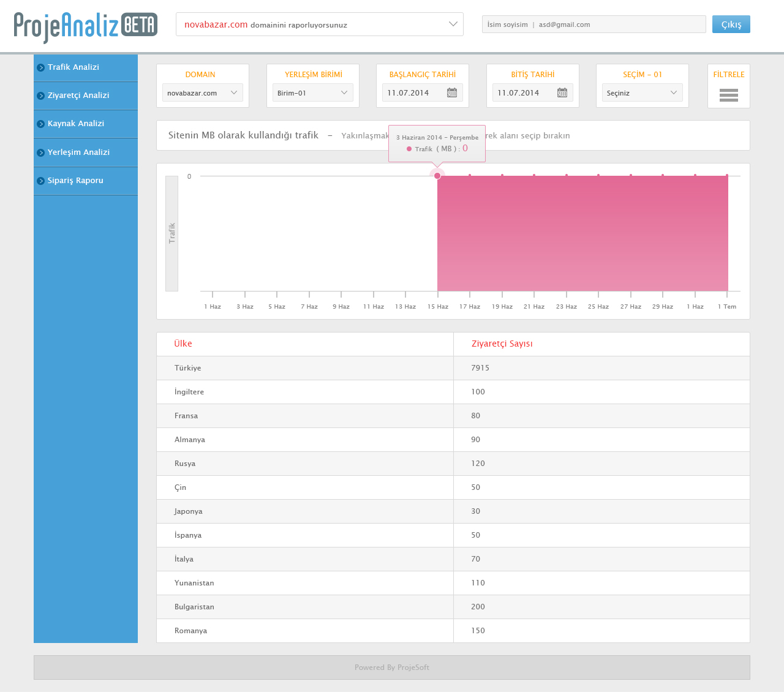
Task: Click the Çıkış logout button
Action: 731,24
